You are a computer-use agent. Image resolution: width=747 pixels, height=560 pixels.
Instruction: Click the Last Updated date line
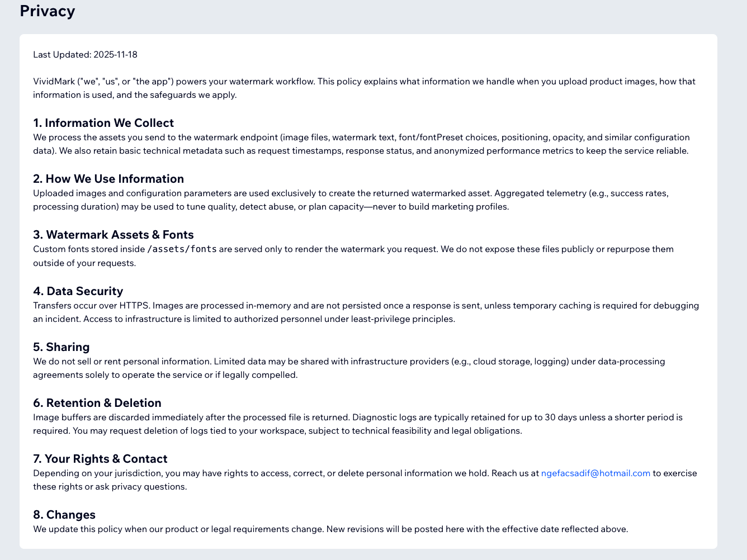[x=85, y=55]
